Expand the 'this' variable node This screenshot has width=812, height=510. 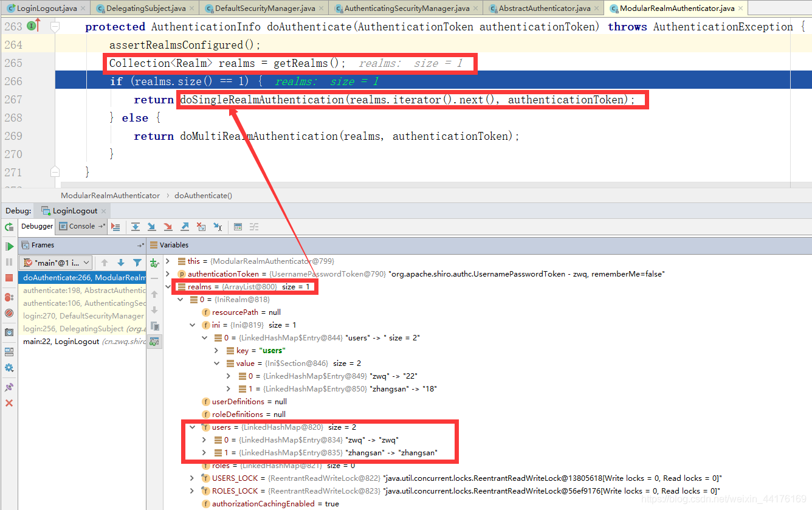(x=168, y=261)
